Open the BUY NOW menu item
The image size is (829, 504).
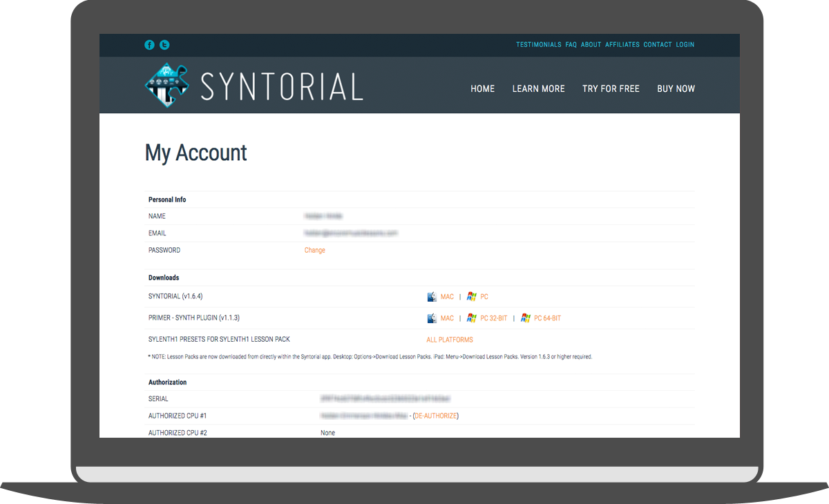tap(676, 88)
